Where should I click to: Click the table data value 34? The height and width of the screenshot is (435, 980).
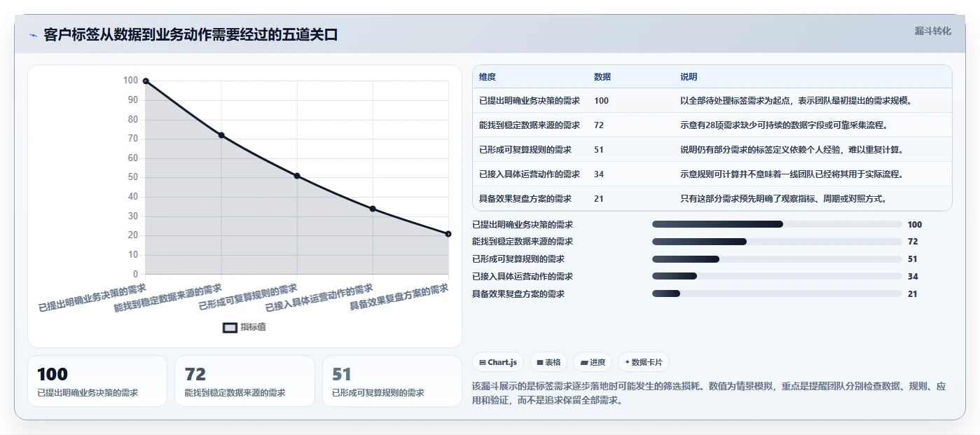[x=599, y=174]
